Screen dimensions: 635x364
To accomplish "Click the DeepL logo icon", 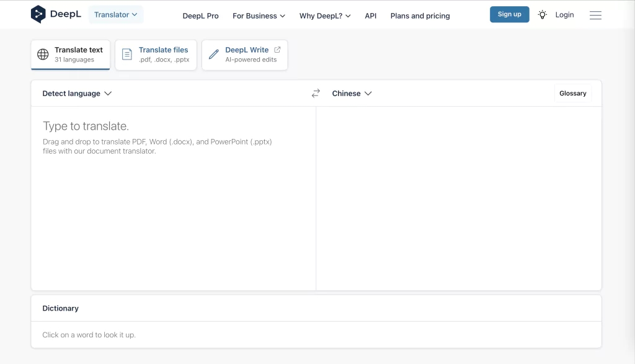I will (x=38, y=14).
